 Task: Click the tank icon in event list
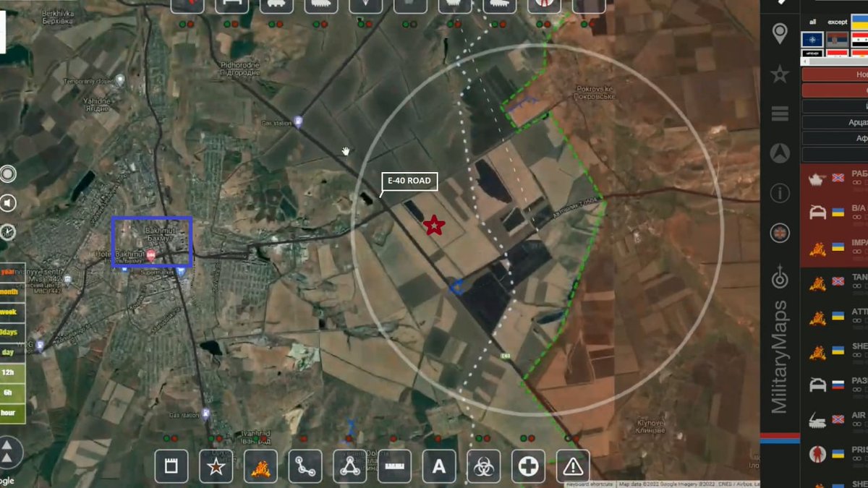(817, 178)
